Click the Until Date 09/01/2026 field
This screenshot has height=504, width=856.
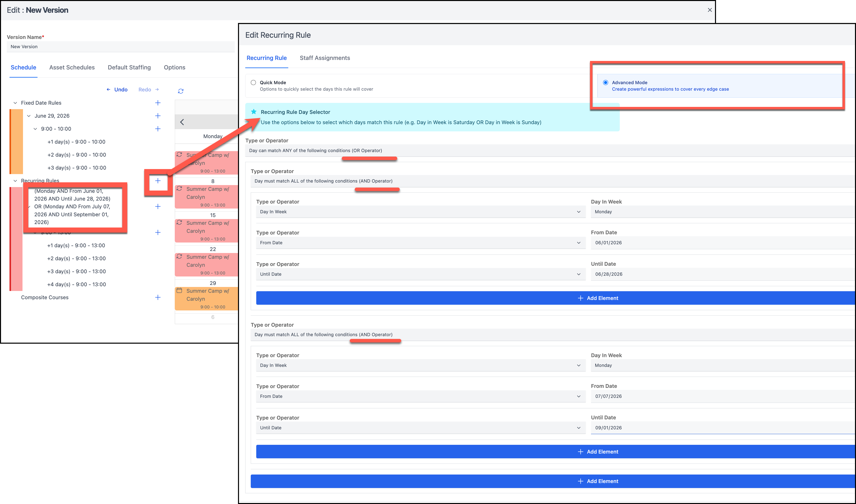[x=721, y=428]
